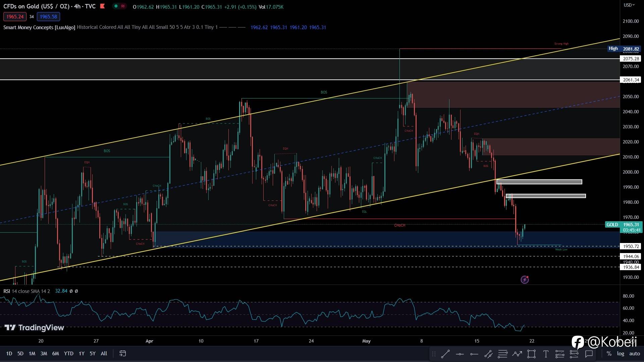Open the go-to-date calendar icon

[x=123, y=353]
